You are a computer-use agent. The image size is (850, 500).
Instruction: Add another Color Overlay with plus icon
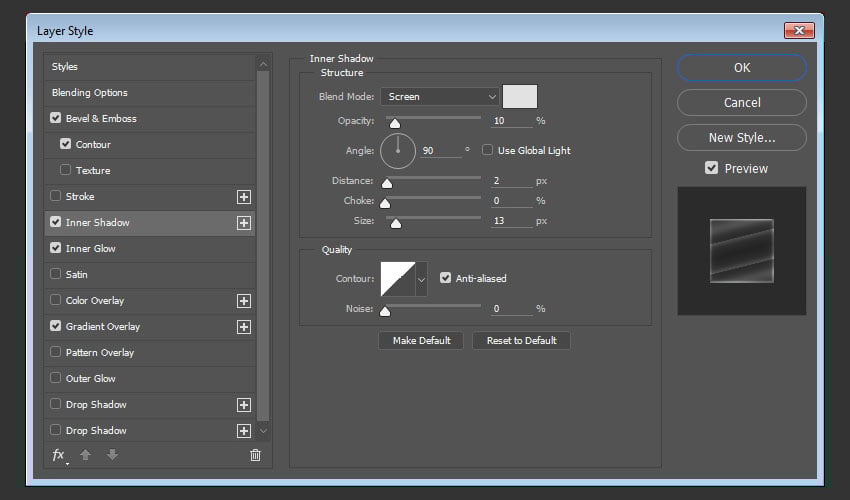pyautogui.click(x=243, y=301)
